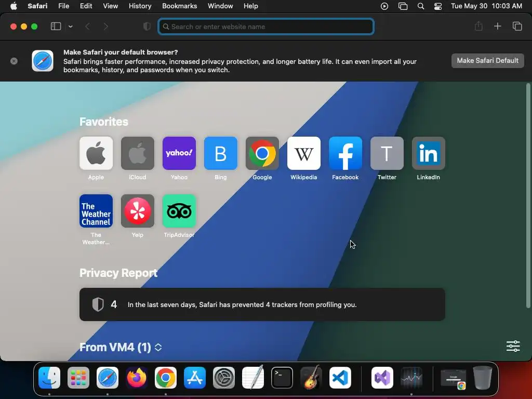
Task: Open the Edit menu
Action: pos(86,6)
